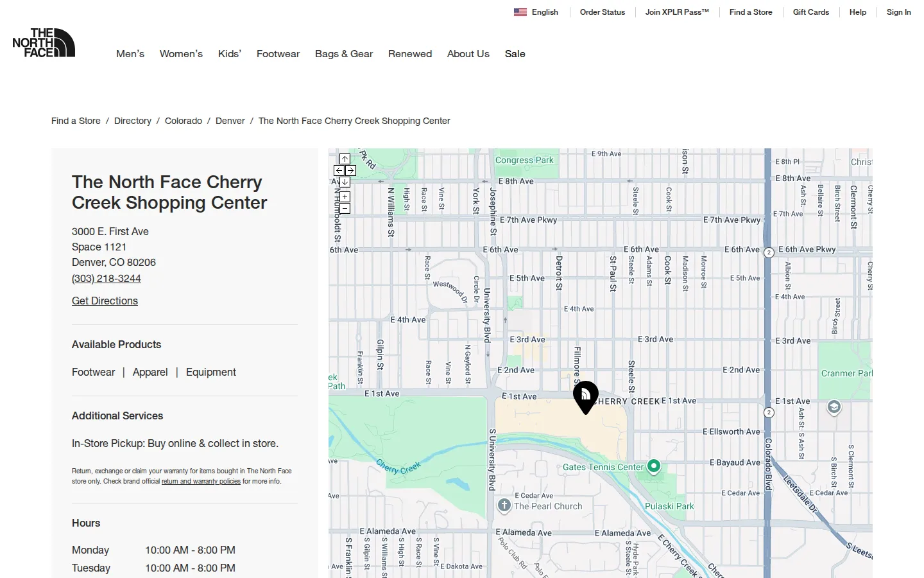Open the Men's menu
This screenshot has width=924, height=578.
tap(130, 54)
